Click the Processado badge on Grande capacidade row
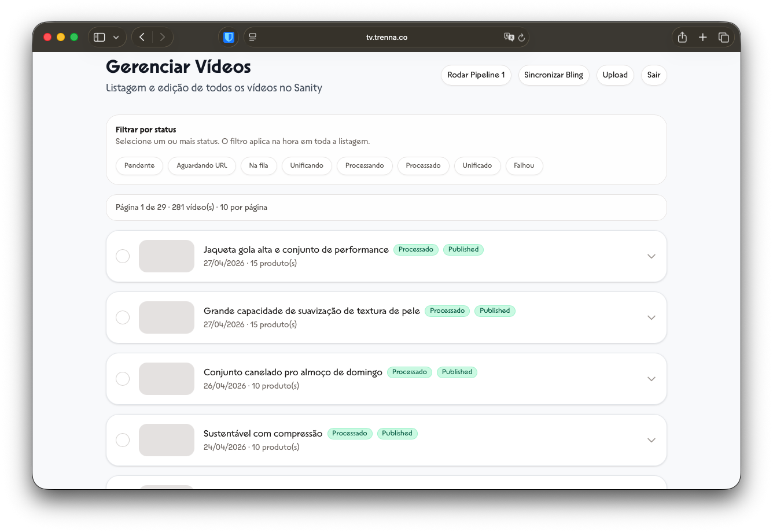 447,311
